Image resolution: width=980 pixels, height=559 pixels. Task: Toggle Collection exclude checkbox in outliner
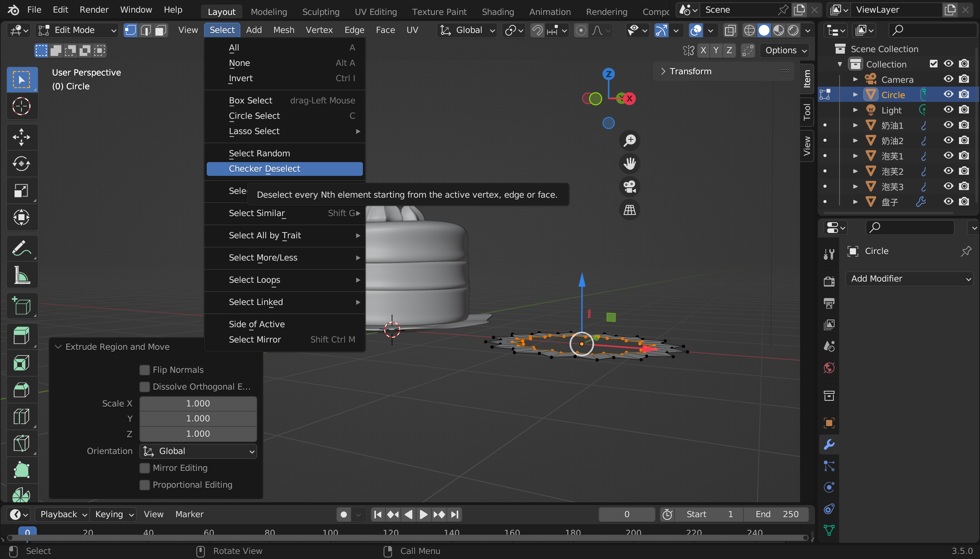[x=934, y=64]
